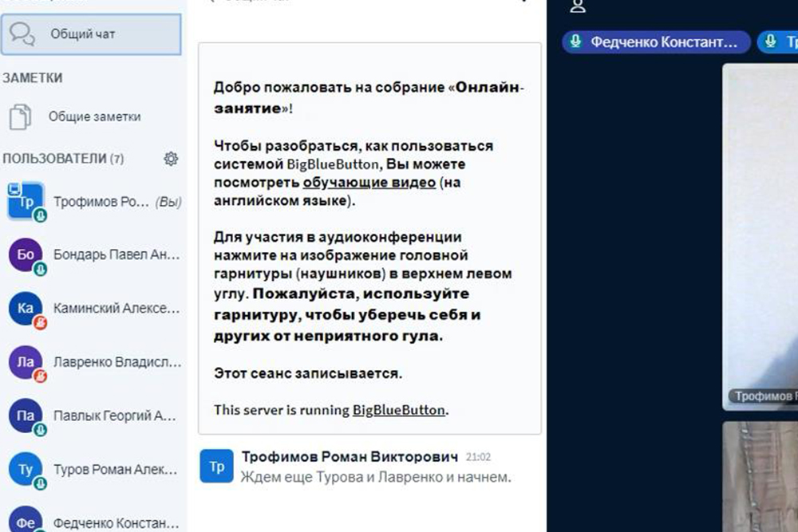Open user menu for Лавренко Владисл...
798x532 pixels.
click(x=117, y=362)
